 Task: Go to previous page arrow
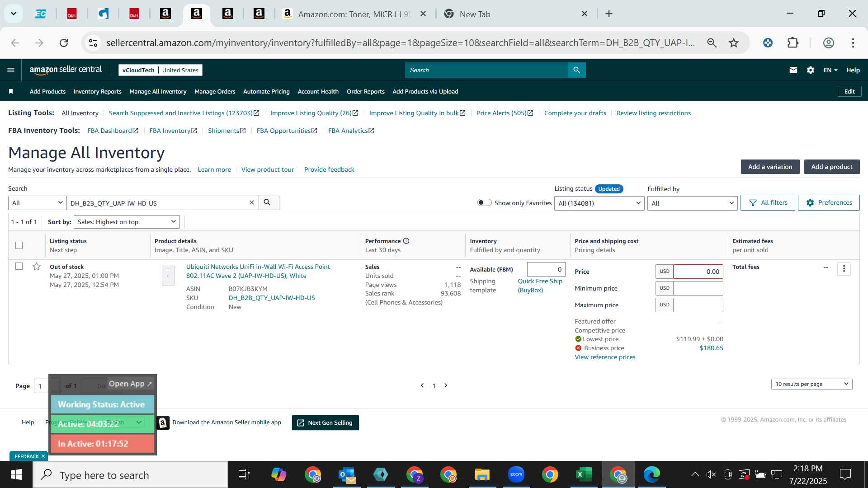click(x=422, y=385)
